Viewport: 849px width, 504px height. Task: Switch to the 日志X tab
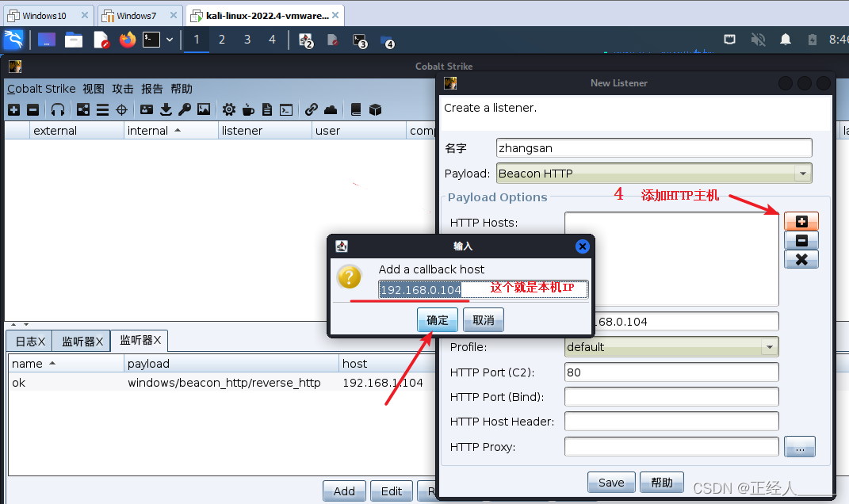point(30,341)
